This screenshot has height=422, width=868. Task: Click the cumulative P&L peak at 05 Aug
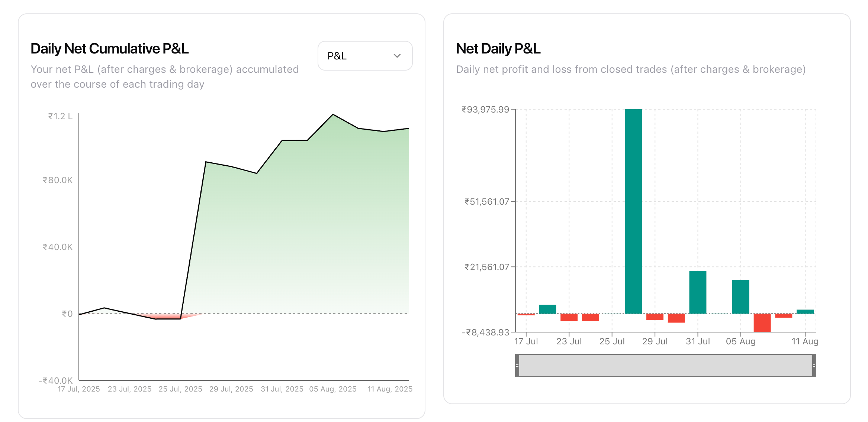coord(333,114)
